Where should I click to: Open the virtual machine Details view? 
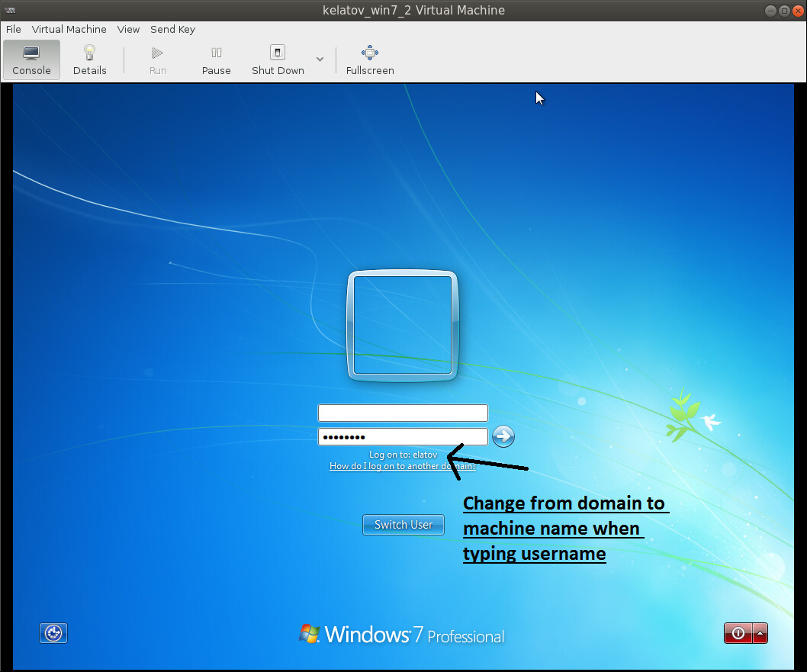[89, 59]
